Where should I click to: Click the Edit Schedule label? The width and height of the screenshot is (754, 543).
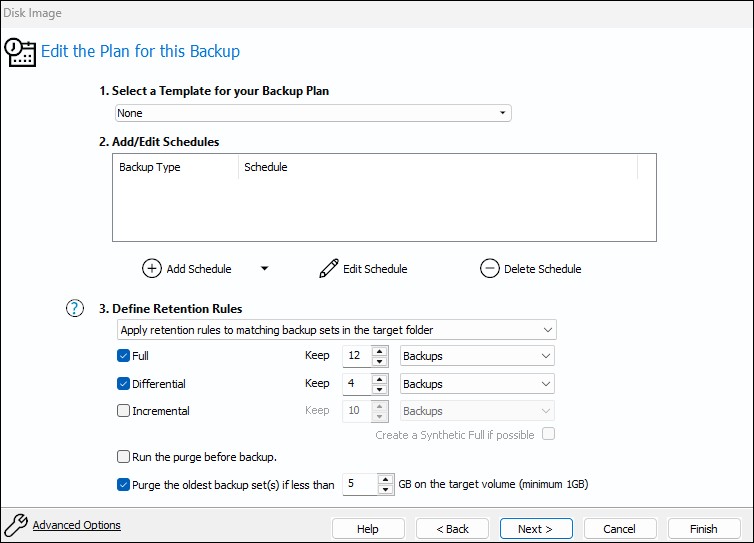[375, 269]
